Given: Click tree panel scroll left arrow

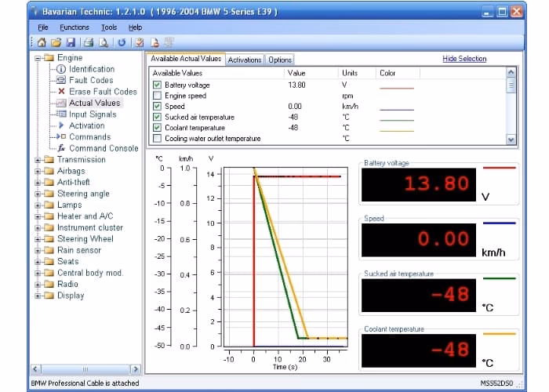Looking at the screenshot, I should point(35,369).
